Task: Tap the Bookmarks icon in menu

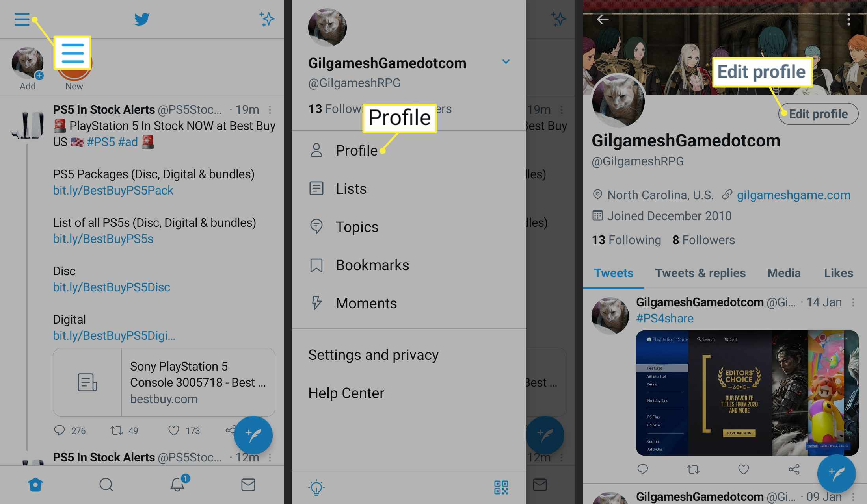Action: coord(316,265)
